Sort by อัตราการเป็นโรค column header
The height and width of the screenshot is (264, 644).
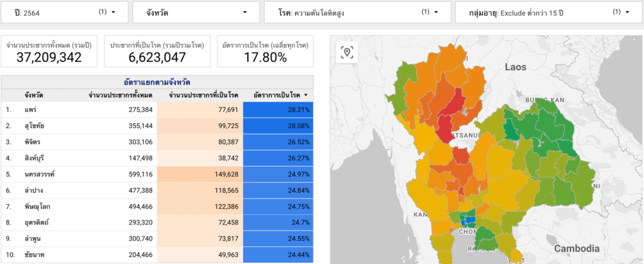pos(277,95)
